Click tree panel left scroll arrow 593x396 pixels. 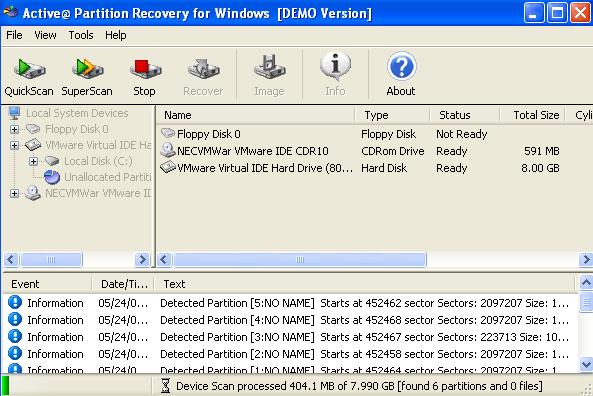11,259
